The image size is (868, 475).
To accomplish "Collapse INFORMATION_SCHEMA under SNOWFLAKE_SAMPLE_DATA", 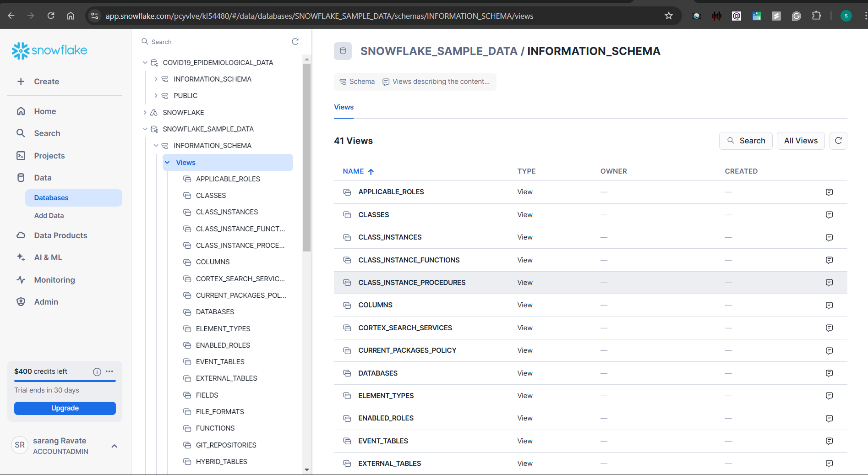I will 156,146.
